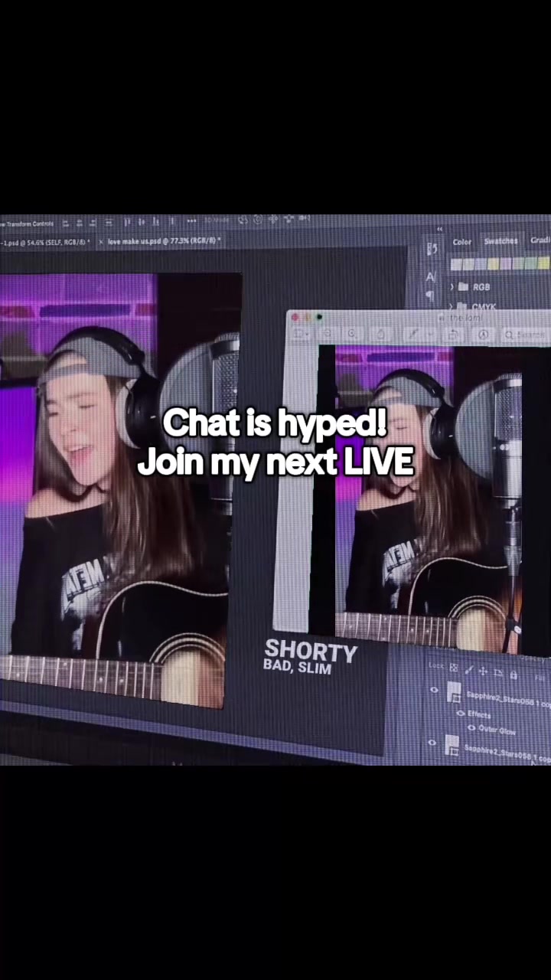Select second Sapphire2_Stars058 layer thumbnail
This screenshot has height=980, width=551.
tap(452, 745)
